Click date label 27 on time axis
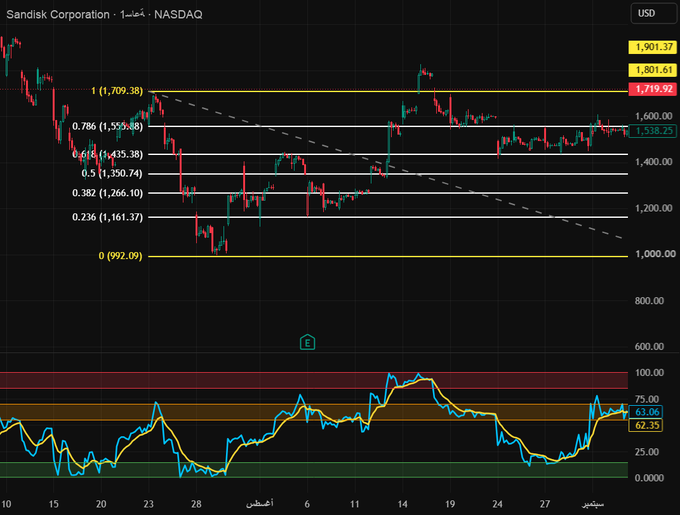This screenshot has height=515, width=680. pos(545,504)
